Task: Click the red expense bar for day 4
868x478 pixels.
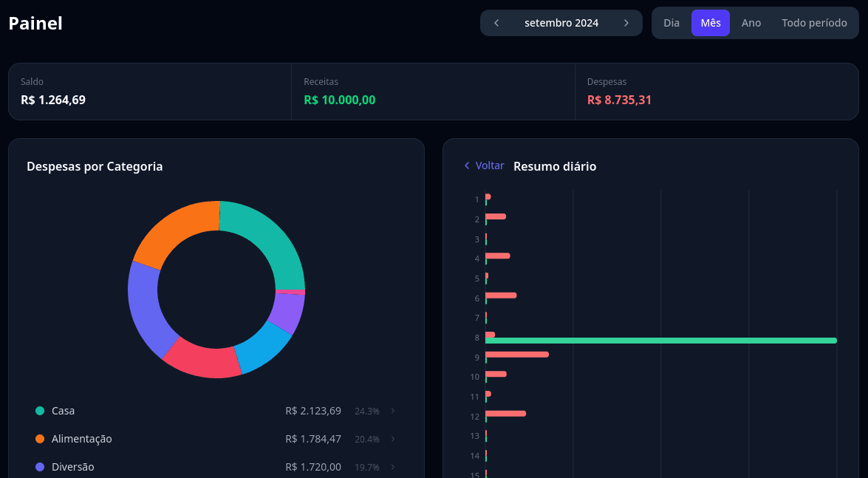Action: coord(498,256)
